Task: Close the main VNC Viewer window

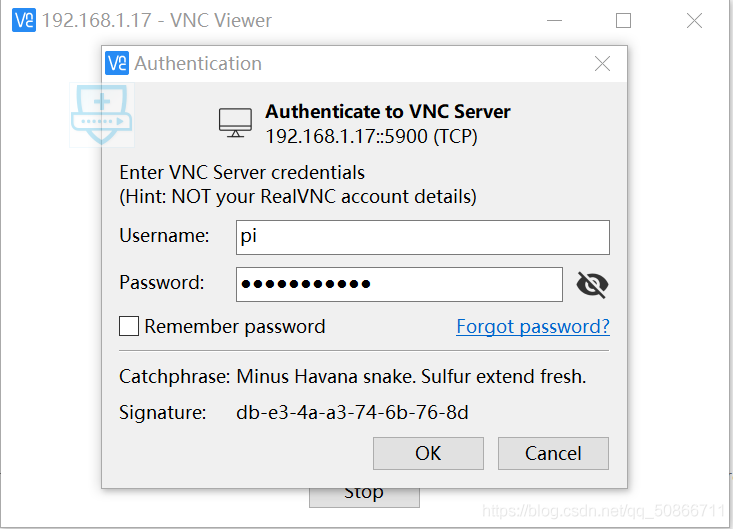Action: point(694,21)
